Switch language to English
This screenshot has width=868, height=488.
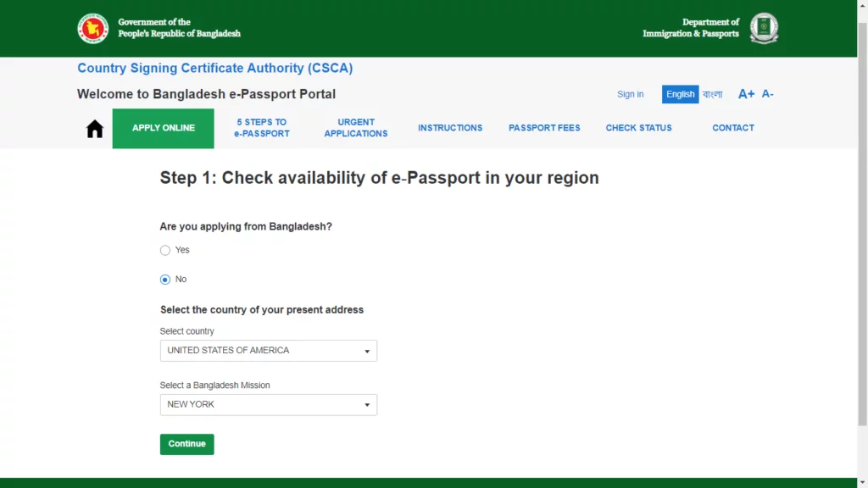pyautogui.click(x=680, y=94)
